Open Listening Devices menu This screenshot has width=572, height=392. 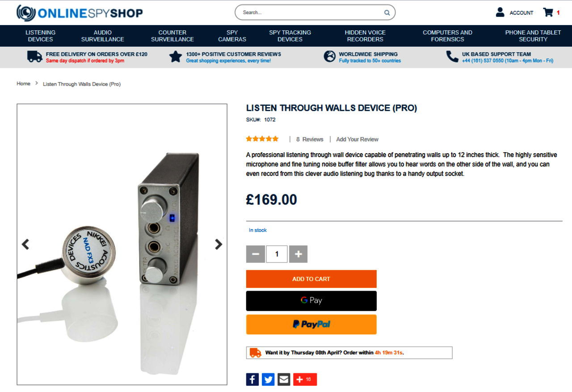point(40,36)
